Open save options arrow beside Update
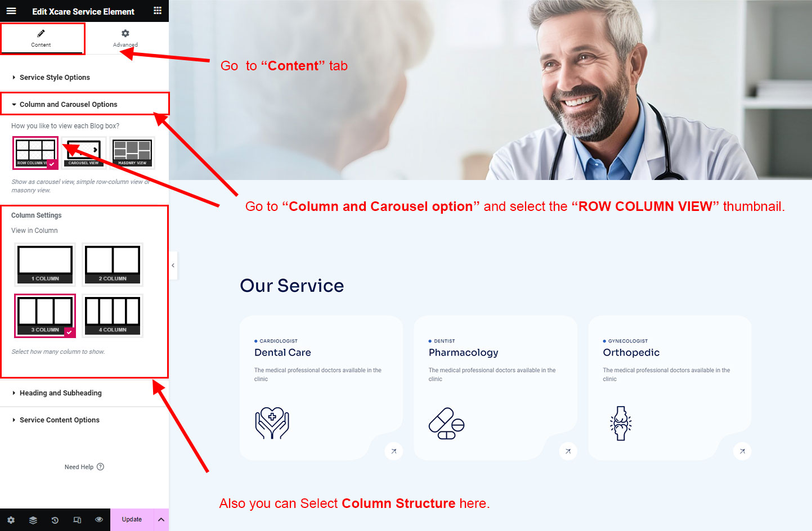This screenshot has width=812, height=531. point(161,520)
